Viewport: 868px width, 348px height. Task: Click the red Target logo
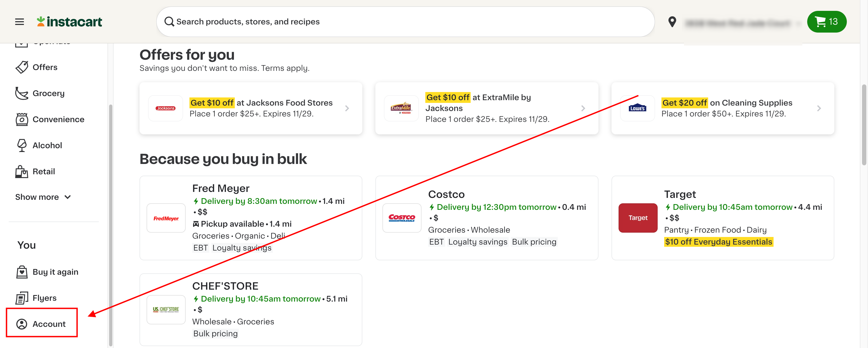click(x=638, y=218)
